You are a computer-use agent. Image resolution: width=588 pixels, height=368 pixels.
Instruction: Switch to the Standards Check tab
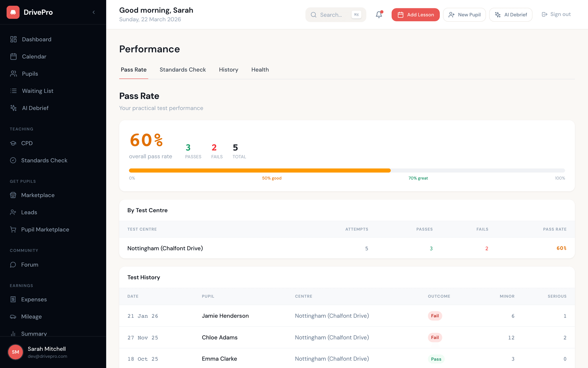[x=183, y=70]
